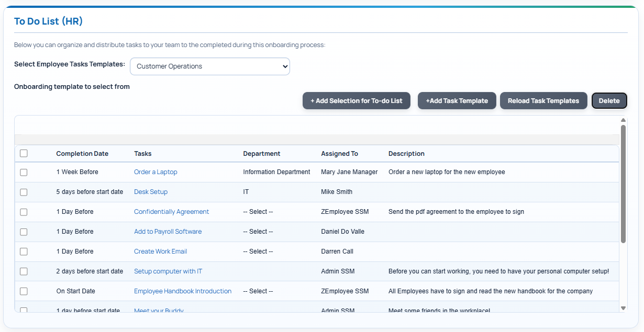The height and width of the screenshot is (332, 644).
Task: Click the IT department cell
Action: [246, 192]
